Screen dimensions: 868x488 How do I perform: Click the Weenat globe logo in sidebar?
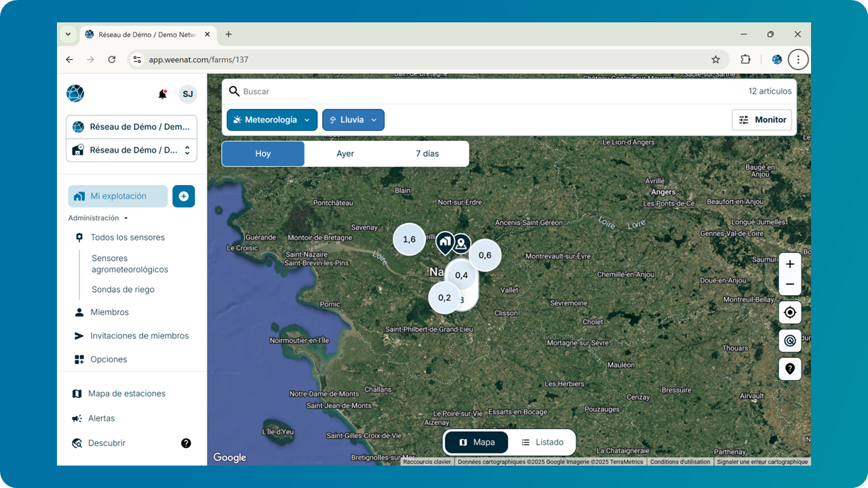tap(75, 94)
